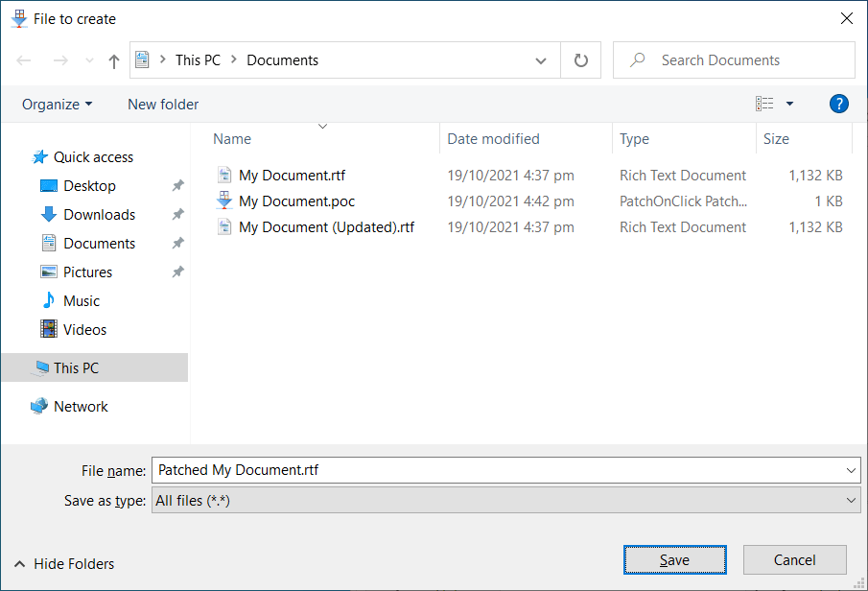Select the My Document.poc patch file

pyautogui.click(x=296, y=201)
